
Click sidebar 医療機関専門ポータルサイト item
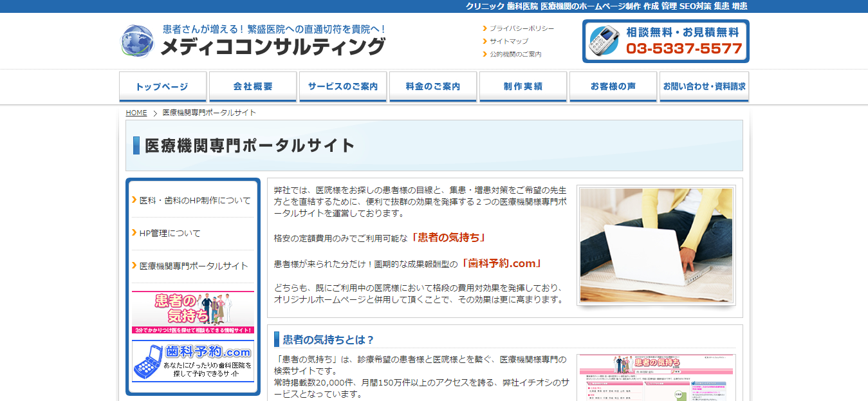tap(194, 266)
